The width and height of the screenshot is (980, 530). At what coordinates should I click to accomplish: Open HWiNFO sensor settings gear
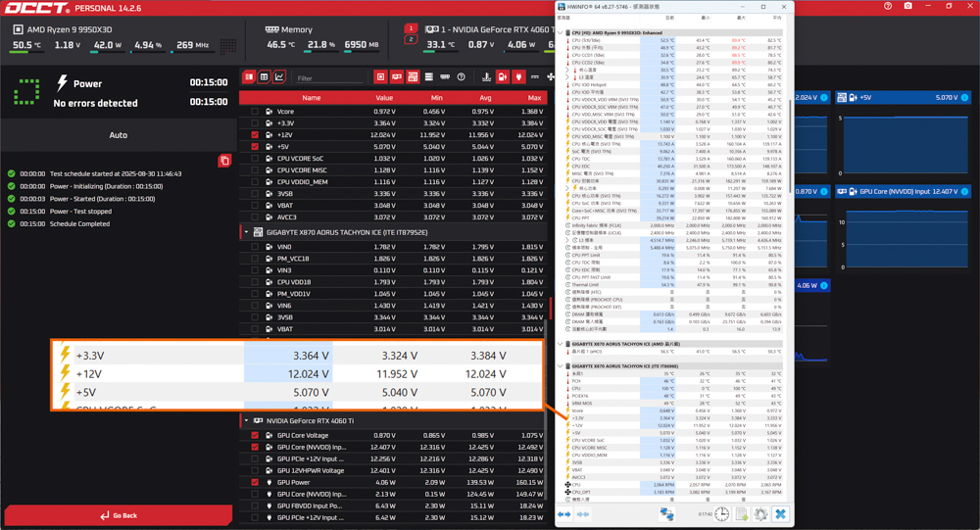(x=760, y=514)
